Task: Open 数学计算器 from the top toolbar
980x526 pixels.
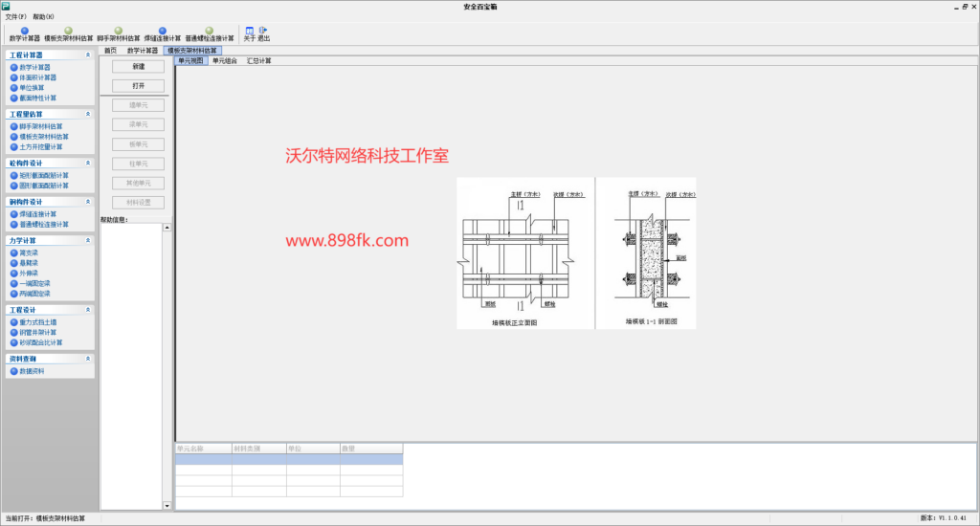Action: point(24,34)
